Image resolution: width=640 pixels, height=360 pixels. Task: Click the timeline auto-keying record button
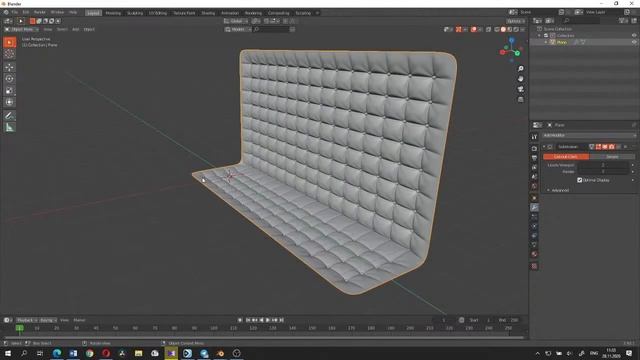tap(240, 320)
